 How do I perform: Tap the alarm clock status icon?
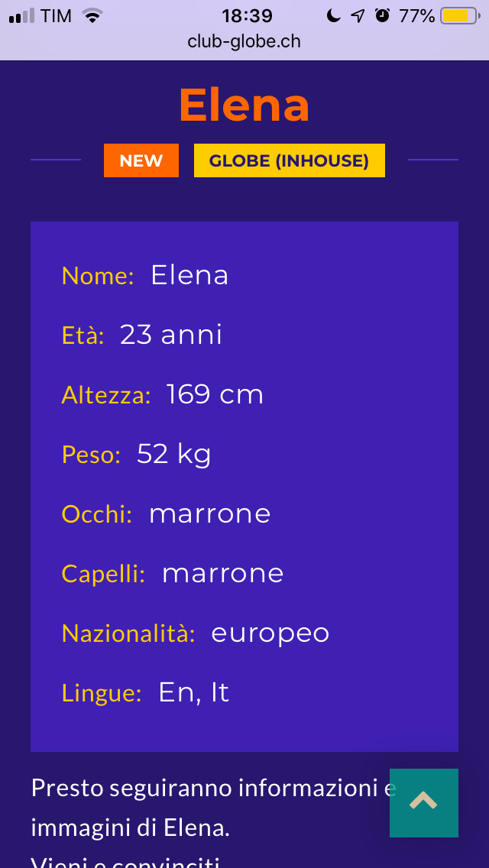click(382, 16)
